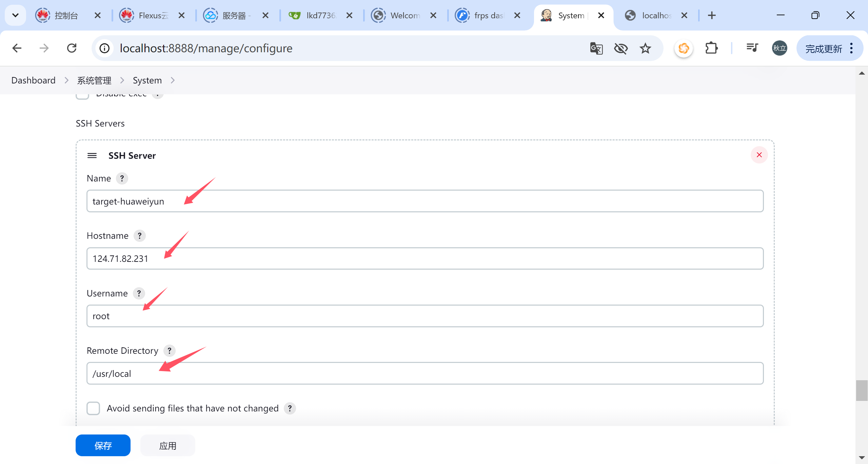Expand the chevron after Dashboard breadcrumb
Viewport: 868px width, 464px height.
coord(66,80)
